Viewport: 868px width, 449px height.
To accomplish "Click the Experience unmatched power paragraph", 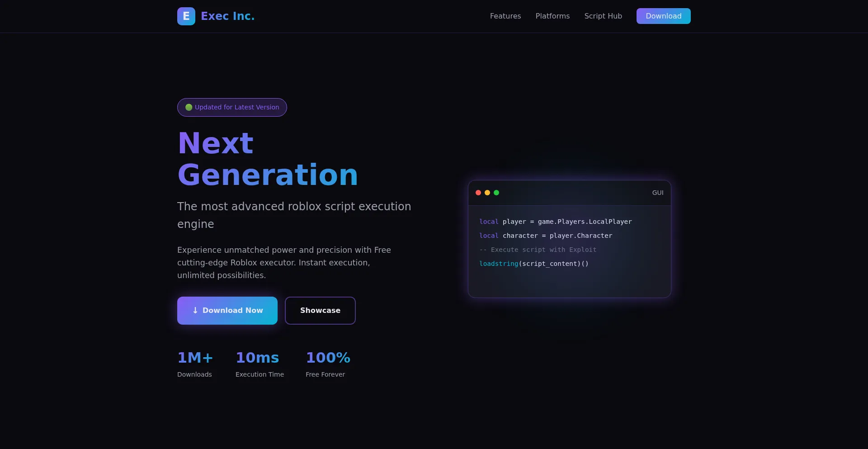I will (x=284, y=263).
